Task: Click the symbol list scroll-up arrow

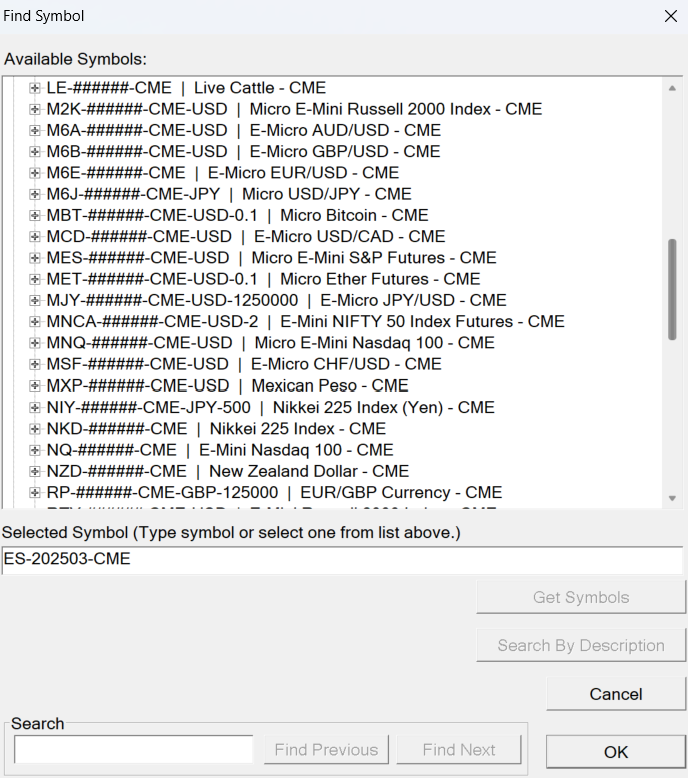Action: pos(672,88)
